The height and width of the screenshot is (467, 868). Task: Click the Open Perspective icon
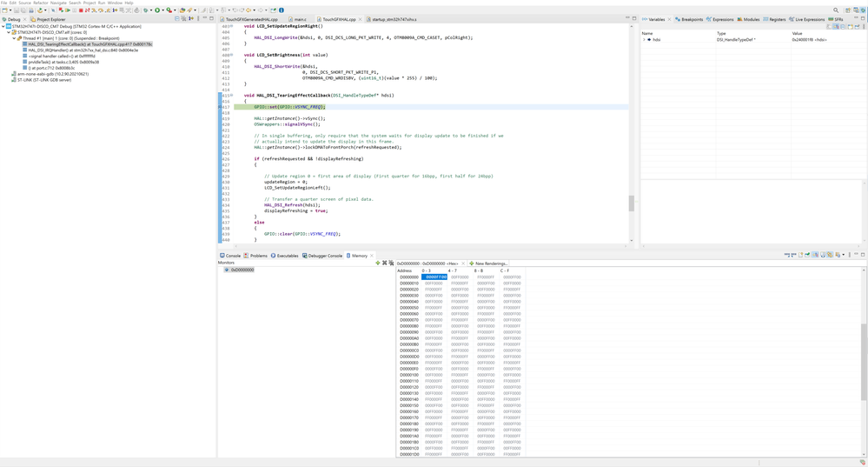coord(847,10)
